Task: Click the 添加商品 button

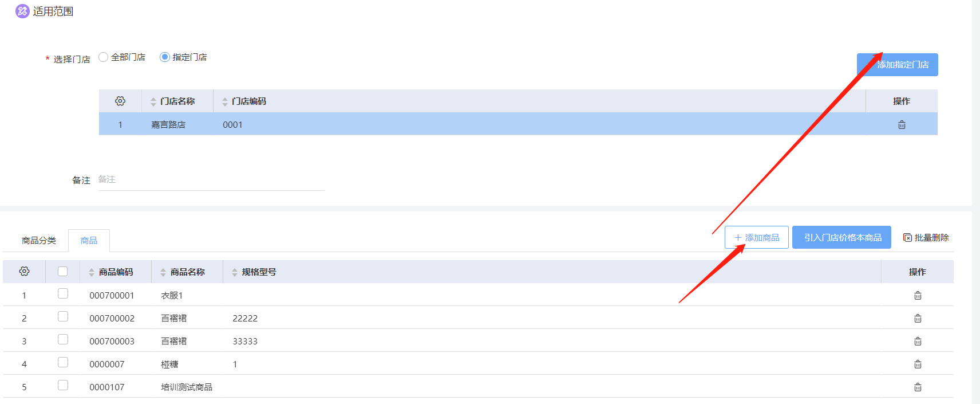Action: coord(756,237)
